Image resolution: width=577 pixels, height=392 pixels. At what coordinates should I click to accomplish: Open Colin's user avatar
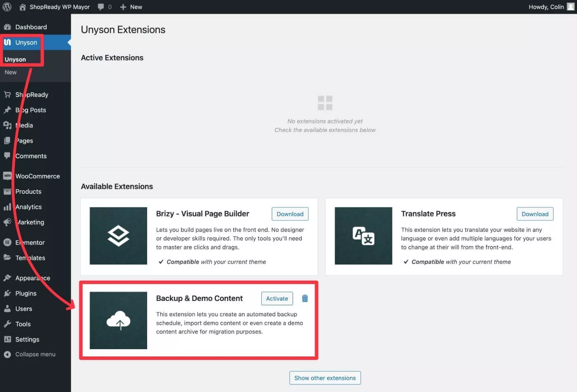pos(571,7)
